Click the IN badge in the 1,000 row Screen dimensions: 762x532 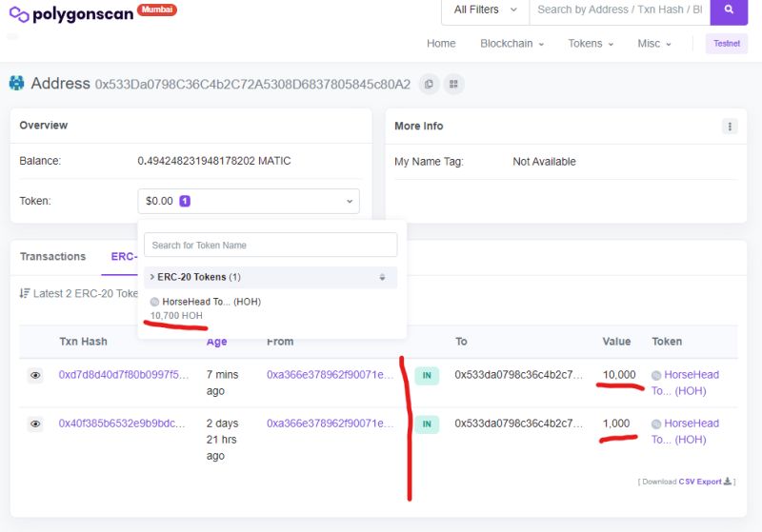(x=427, y=424)
